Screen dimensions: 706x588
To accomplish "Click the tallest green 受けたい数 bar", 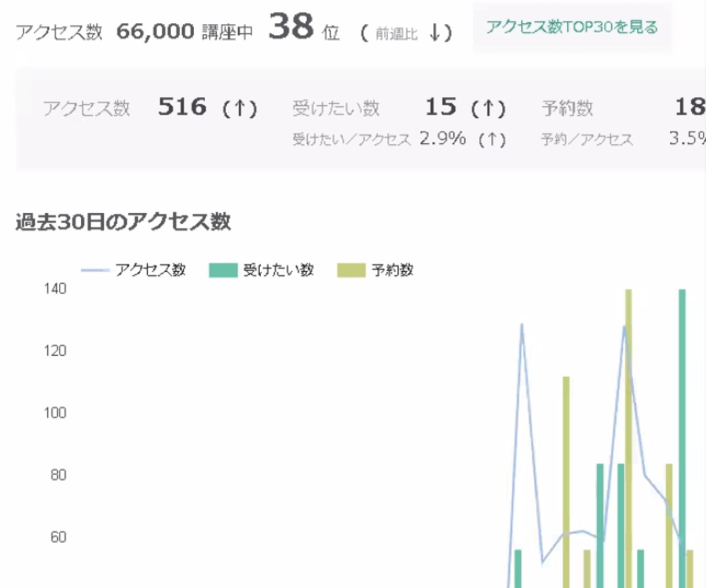I will tap(682, 438).
